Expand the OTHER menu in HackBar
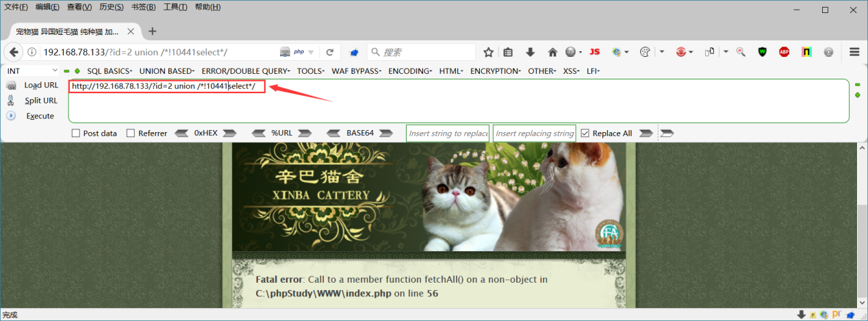 (x=543, y=71)
